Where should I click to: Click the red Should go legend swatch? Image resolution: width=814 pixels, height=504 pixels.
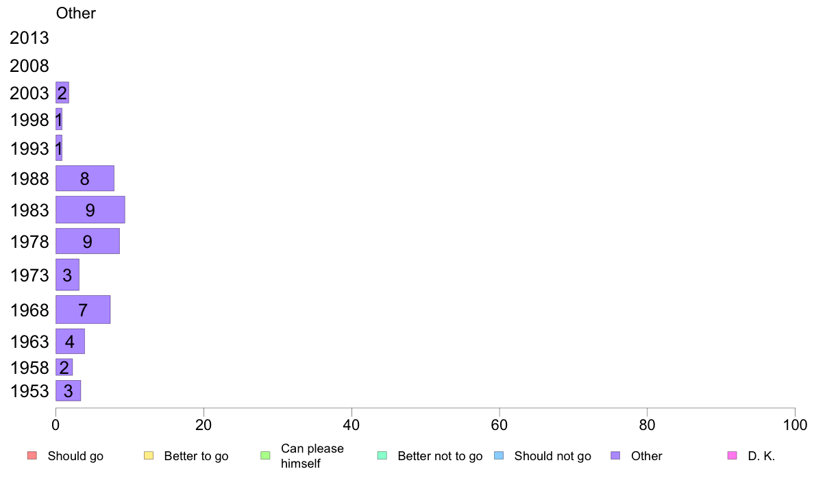[32, 456]
